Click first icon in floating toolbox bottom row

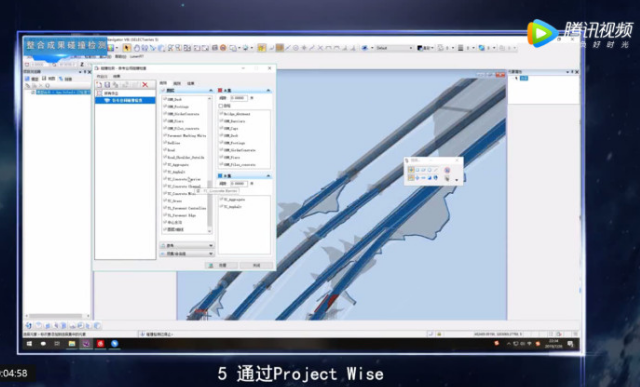click(x=411, y=178)
